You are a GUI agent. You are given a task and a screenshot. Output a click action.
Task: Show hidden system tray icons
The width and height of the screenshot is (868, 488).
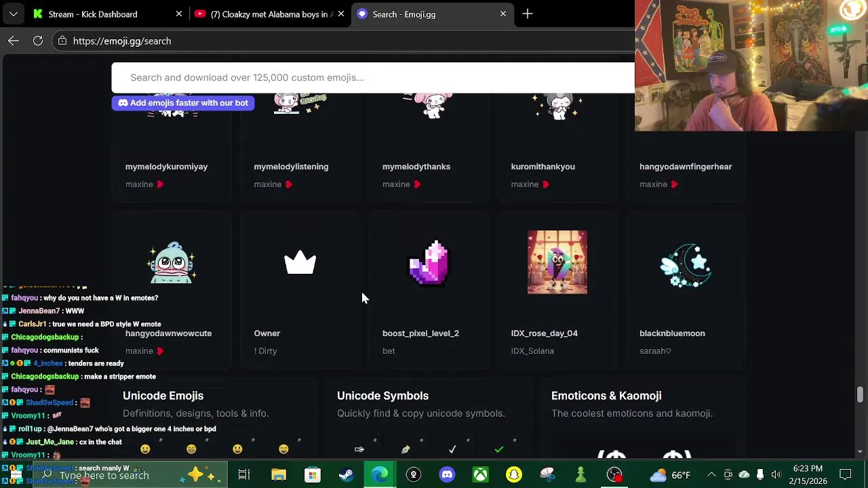tap(711, 474)
